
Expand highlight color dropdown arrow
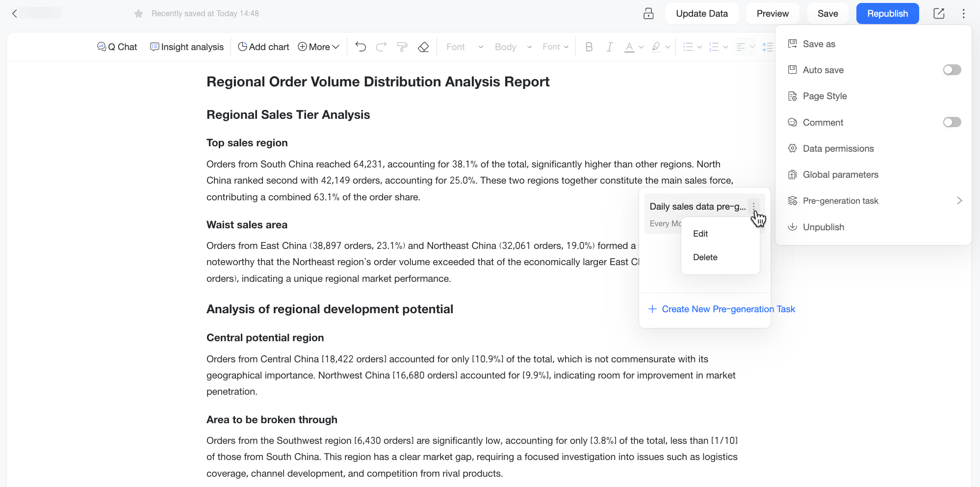[668, 47]
